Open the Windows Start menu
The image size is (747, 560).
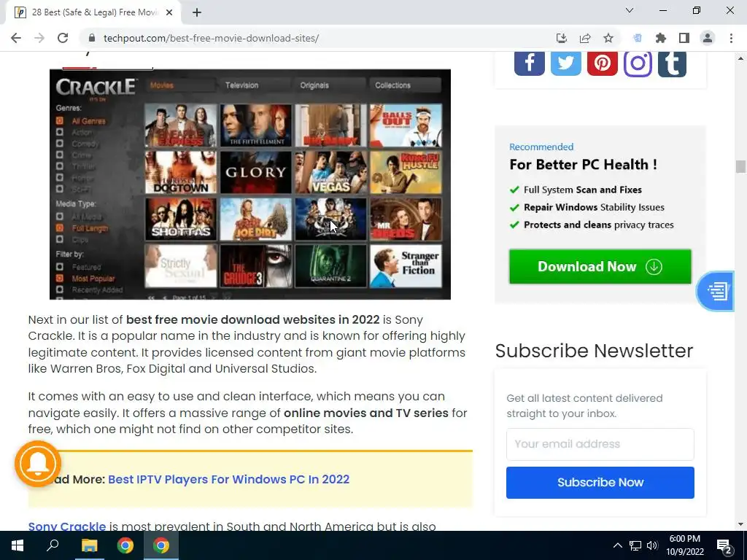coord(18,545)
